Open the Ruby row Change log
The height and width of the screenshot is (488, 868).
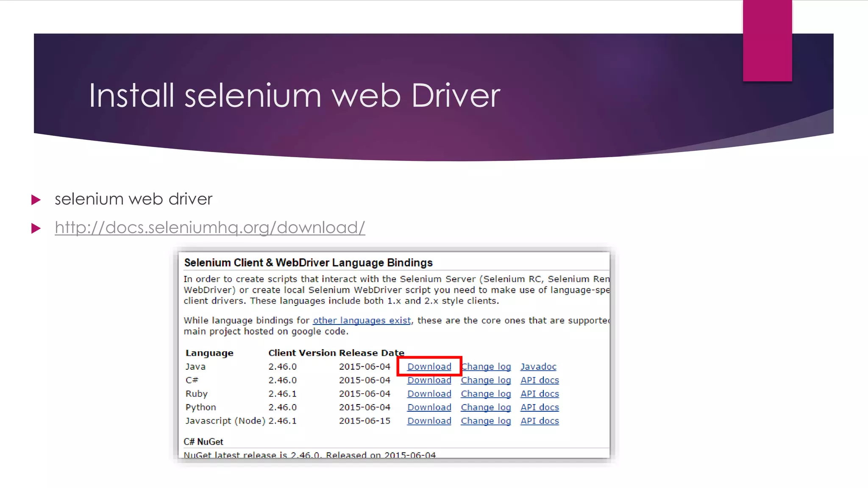point(486,394)
